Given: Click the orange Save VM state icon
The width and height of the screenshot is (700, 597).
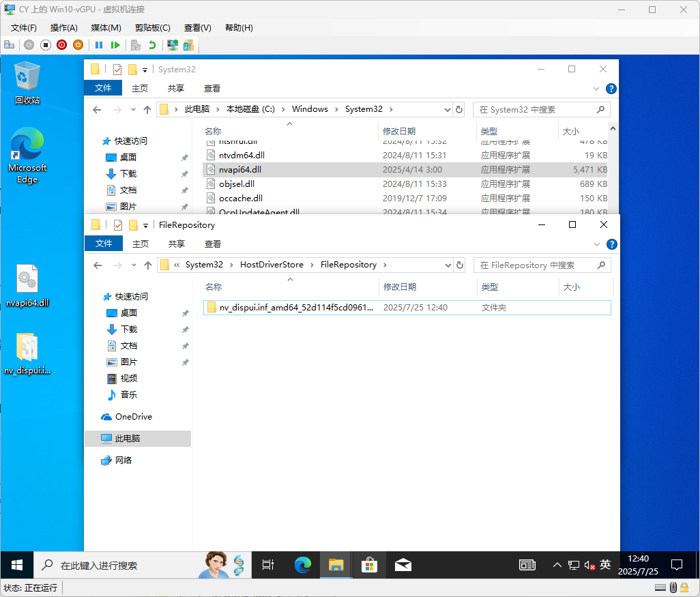Looking at the screenshot, I should [x=78, y=45].
